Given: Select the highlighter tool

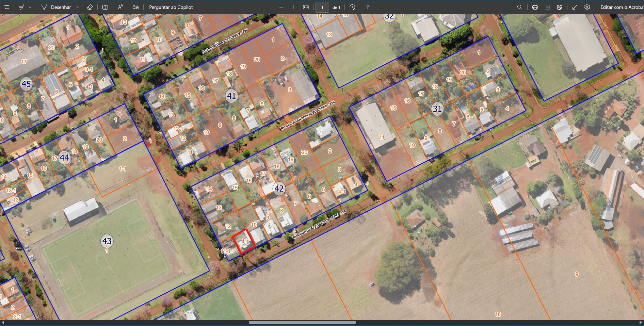Looking at the screenshot, I should 21,7.
